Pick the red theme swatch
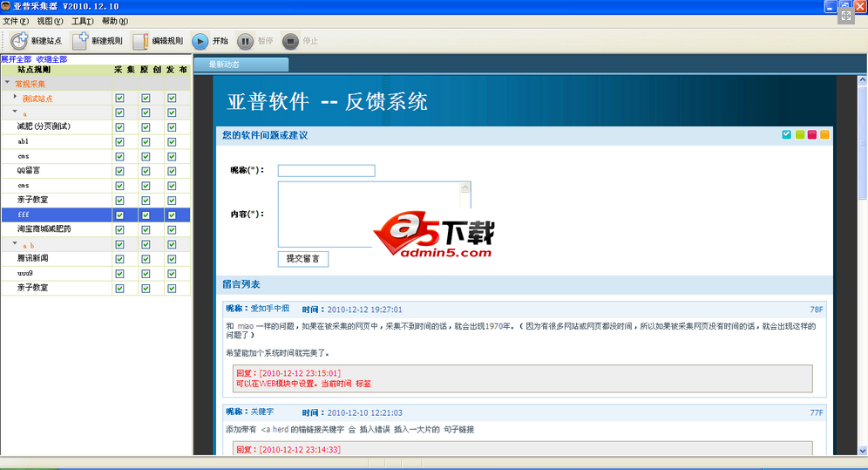 tap(812, 134)
